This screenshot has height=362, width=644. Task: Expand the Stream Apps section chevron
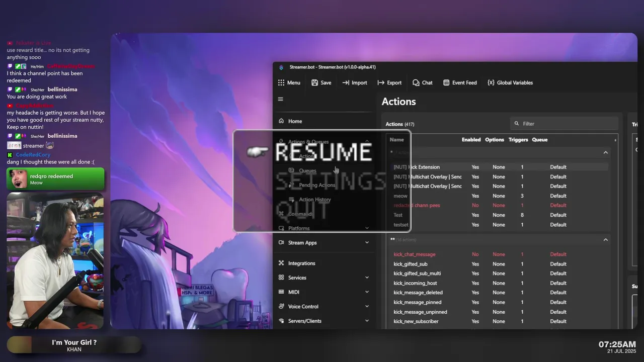coord(367,242)
